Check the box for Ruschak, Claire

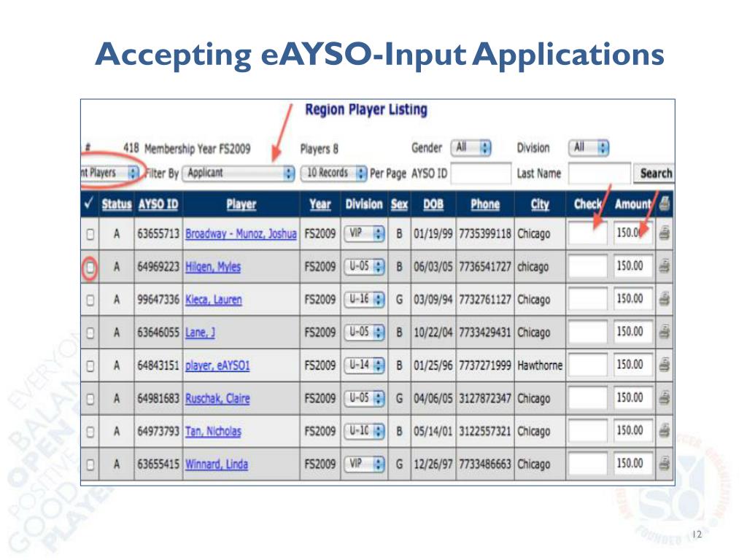pos(90,399)
